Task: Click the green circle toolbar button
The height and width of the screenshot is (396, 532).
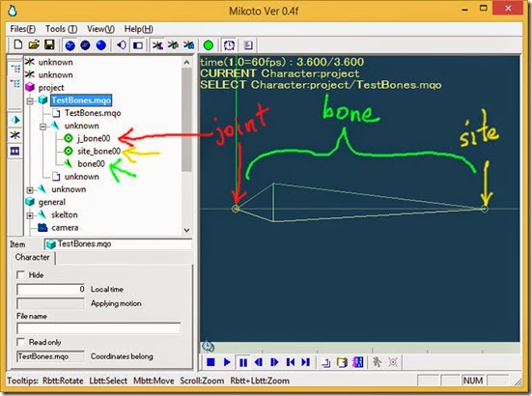Action: [208, 45]
